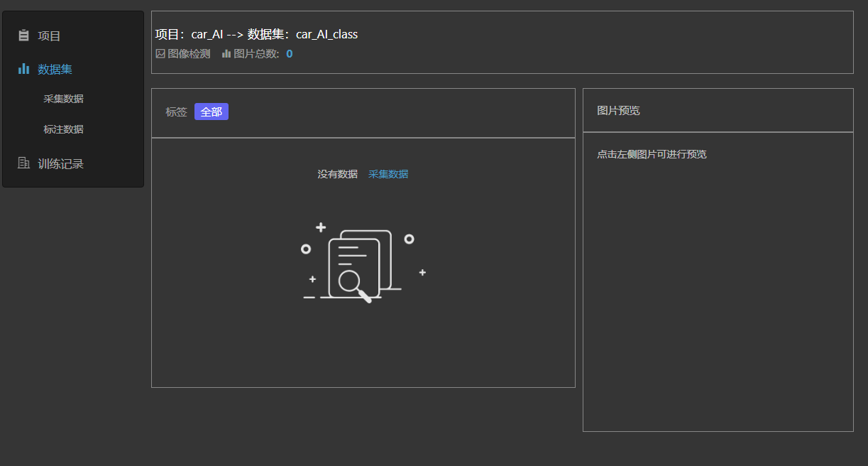Image resolution: width=868 pixels, height=466 pixels.
Task: Click the 标签 filter label
Action: (x=177, y=112)
